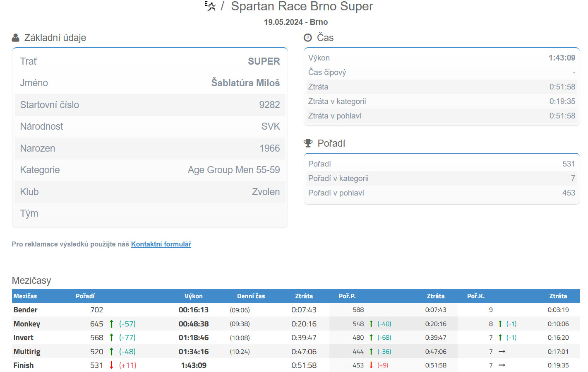Image resolution: width=588 pixels, height=372 pixels.
Task: Click red arrow beside 453 in Finish row
Action: click(x=371, y=365)
